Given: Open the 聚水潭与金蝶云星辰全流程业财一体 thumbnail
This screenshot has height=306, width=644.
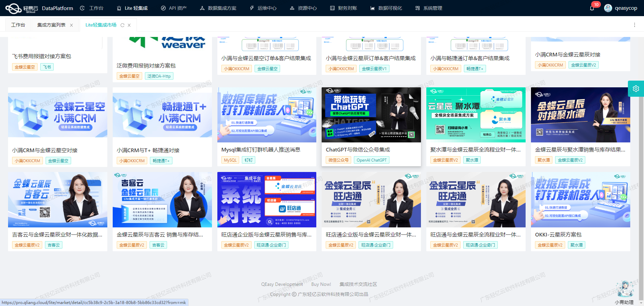Looking at the screenshot, I should click(476, 115).
